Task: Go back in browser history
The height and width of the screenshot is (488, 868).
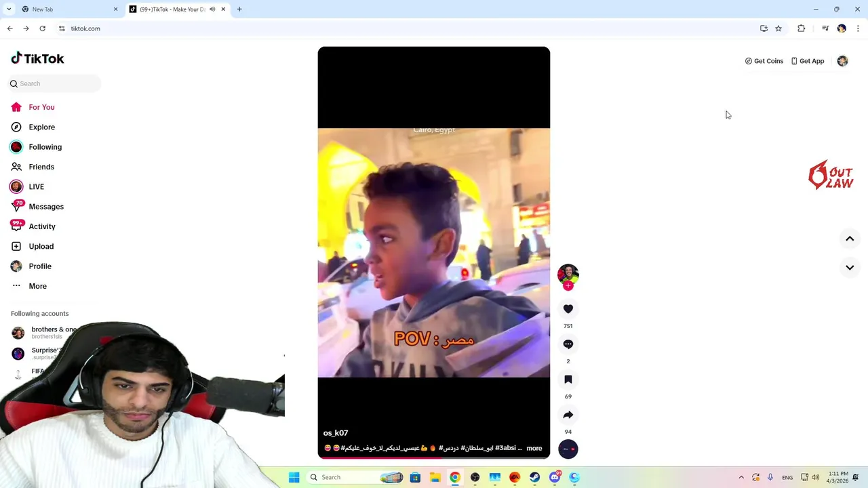Action: [9, 28]
